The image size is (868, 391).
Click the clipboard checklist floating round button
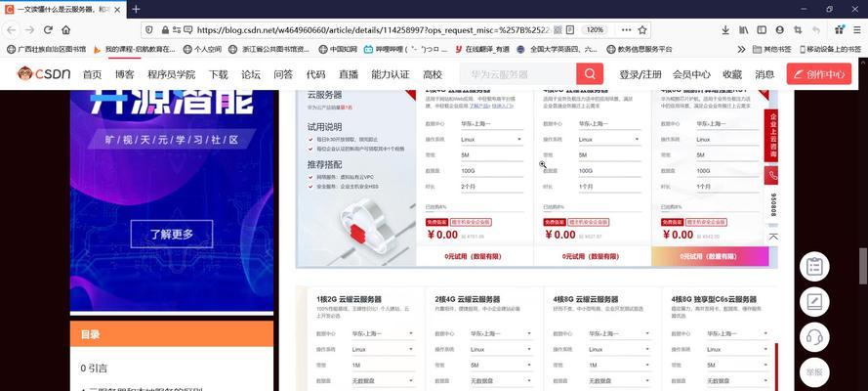[814, 267]
